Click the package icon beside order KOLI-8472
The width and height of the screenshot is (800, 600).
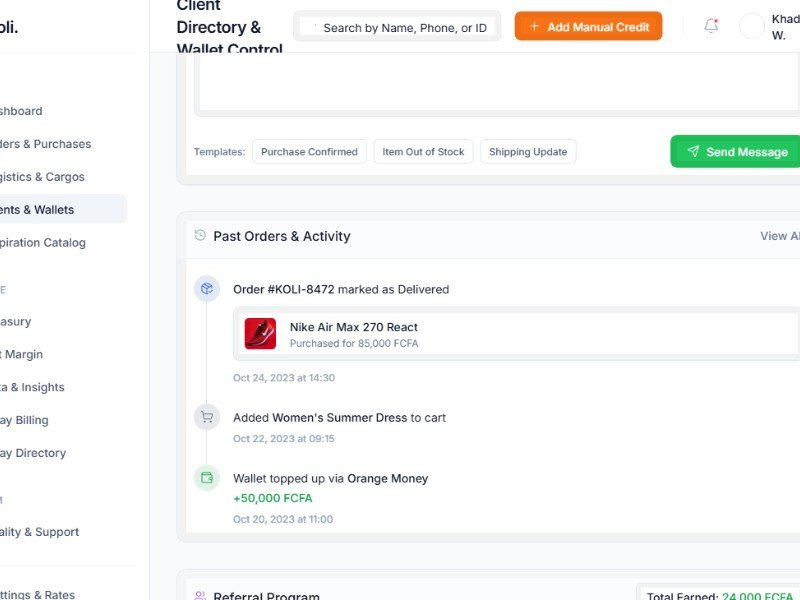207,289
